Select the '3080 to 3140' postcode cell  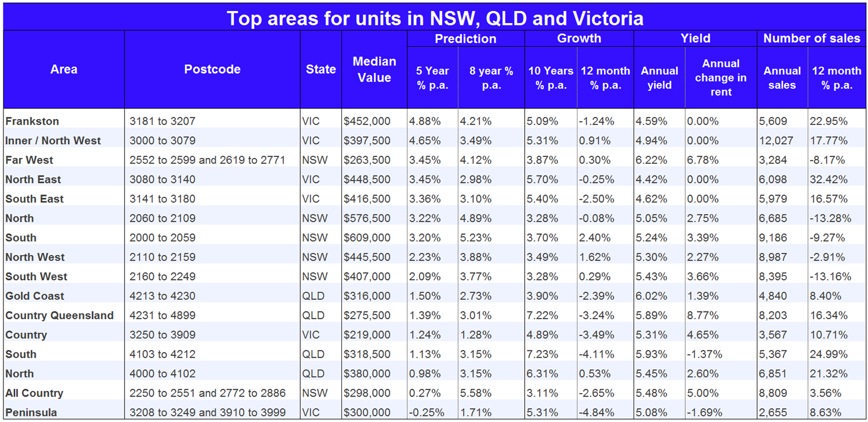click(163, 179)
